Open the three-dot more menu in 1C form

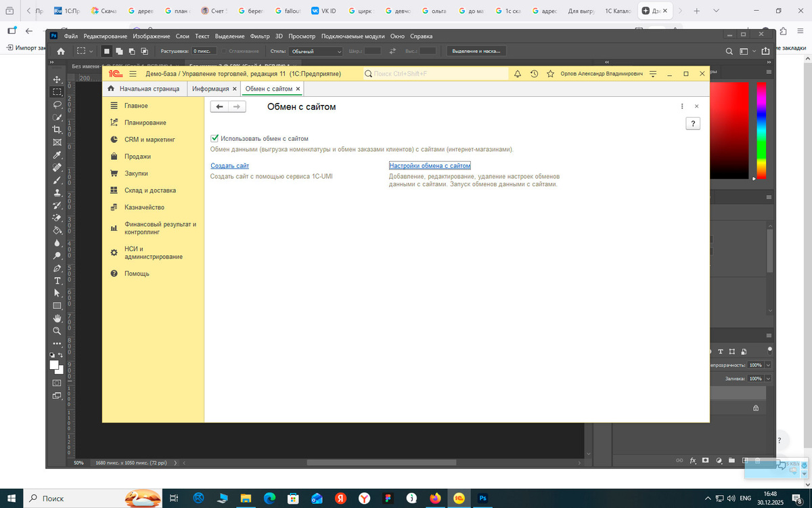pos(682,106)
